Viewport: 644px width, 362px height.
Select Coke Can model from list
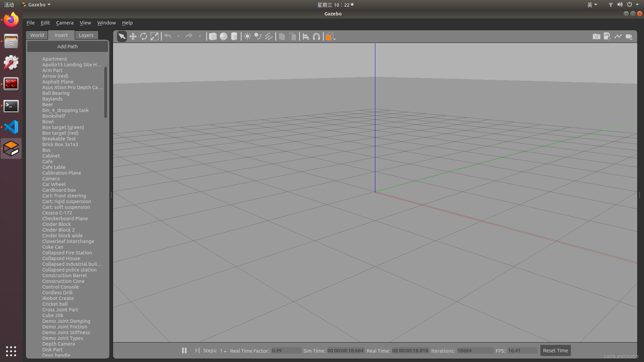tap(53, 247)
